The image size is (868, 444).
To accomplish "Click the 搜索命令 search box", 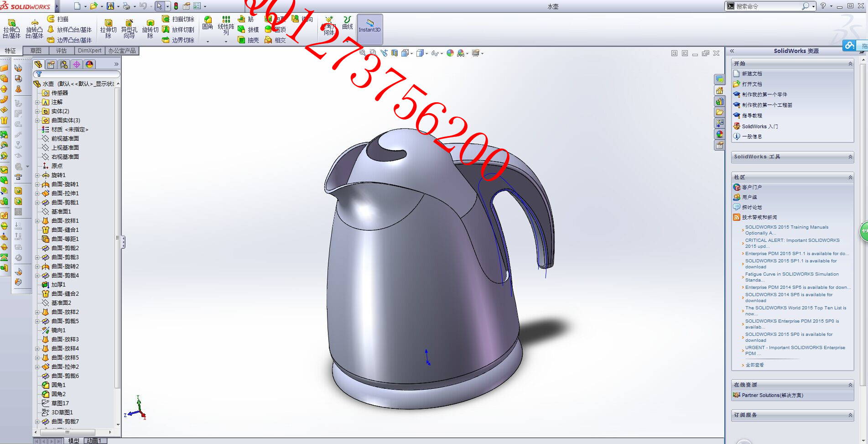I will 770,6.
